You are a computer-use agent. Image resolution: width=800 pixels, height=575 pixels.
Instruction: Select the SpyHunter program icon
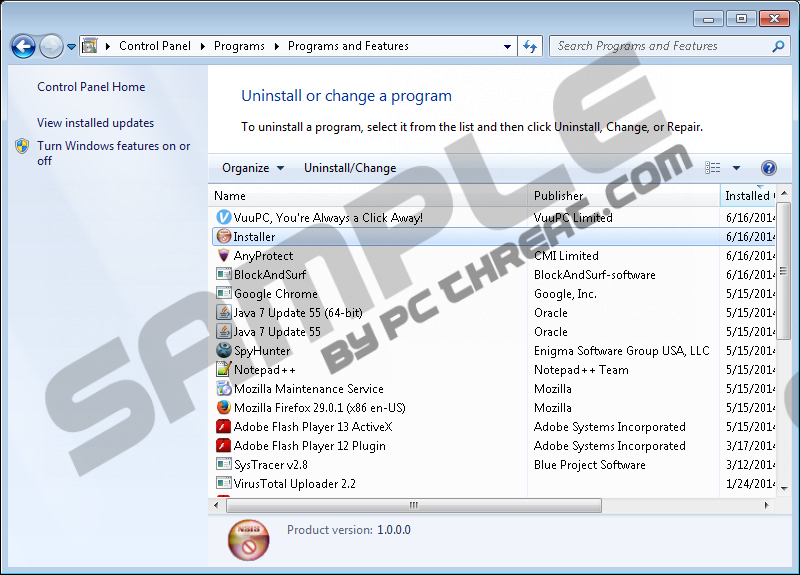223,351
